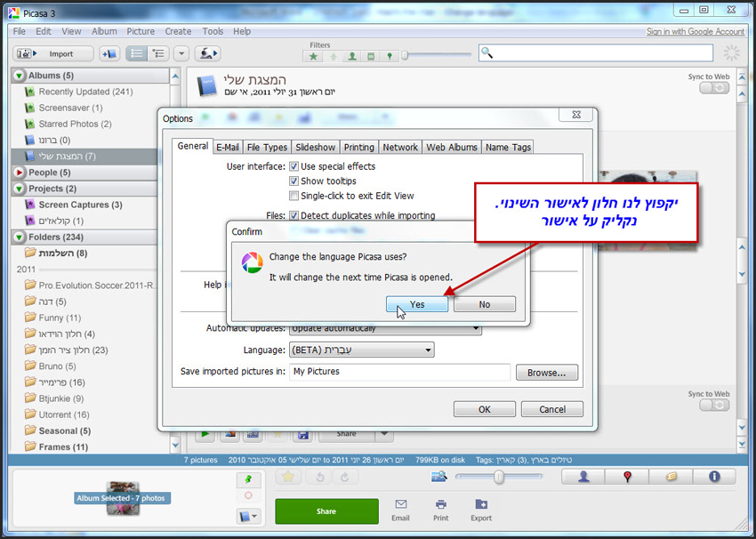Image resolution: width=756 pixels, height=539 pixels.
Task: Open the Tags panel icon
Action: [672, 477]
